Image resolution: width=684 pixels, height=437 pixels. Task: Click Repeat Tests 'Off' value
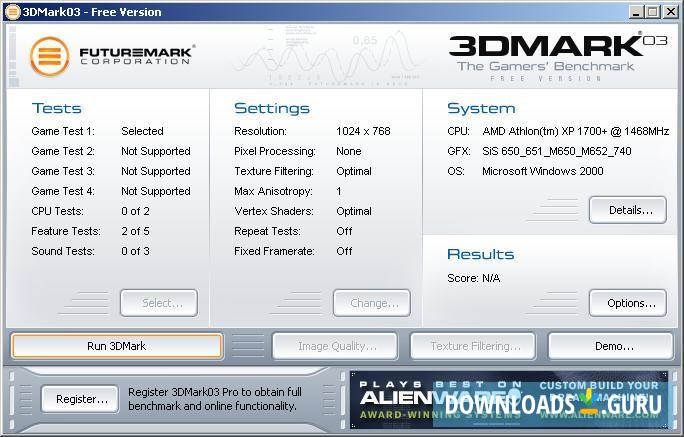point(344,231)
